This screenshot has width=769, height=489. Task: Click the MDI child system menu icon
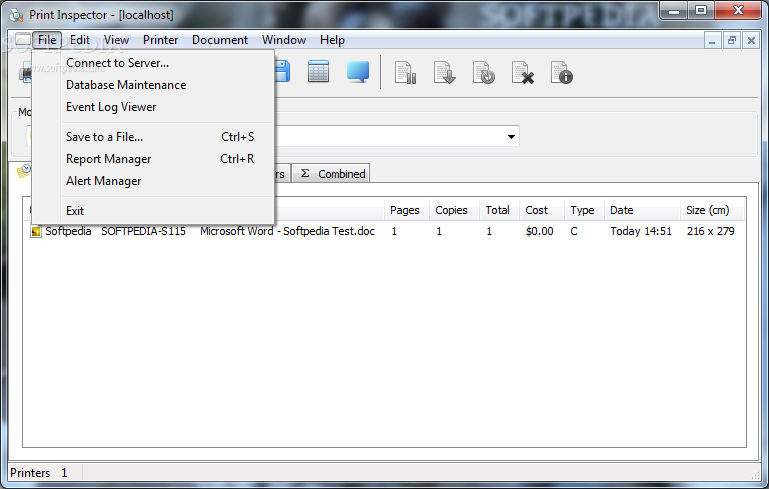click(23, 40)
